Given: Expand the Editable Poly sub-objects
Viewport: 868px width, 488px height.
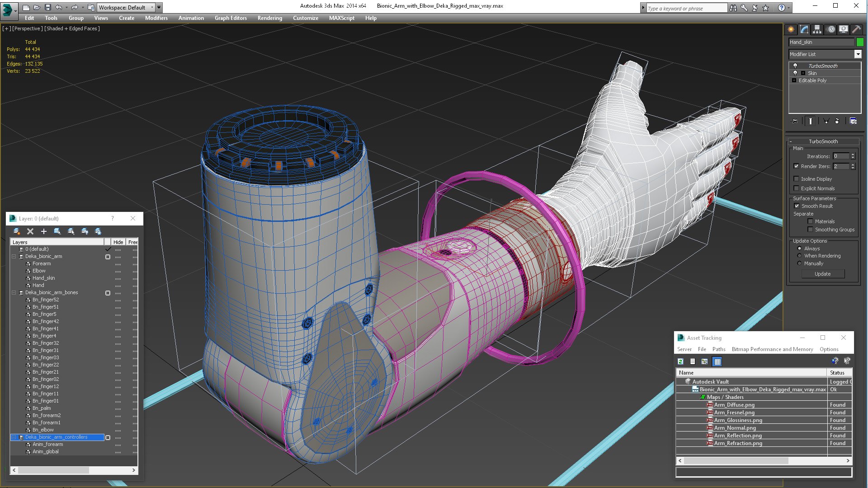Looking at the screenshot, I should tap(794, 80).
